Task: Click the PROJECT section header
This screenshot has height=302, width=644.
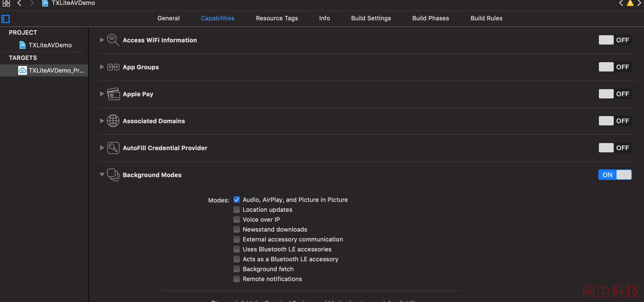Action: pos(23,32)
